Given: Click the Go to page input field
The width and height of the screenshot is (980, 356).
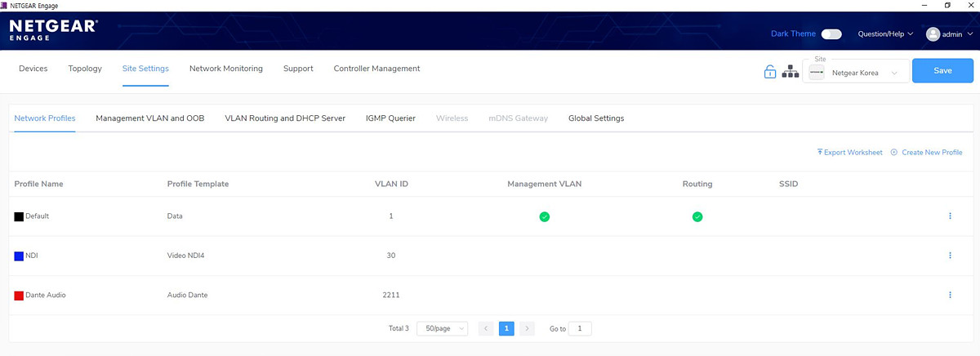Looking at the screenshot, I should [x=580, y=328].
